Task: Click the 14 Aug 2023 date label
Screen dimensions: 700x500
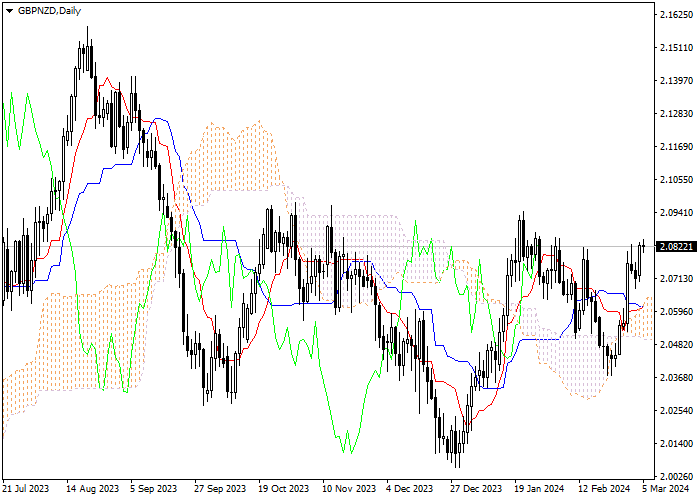Action: click(x=92, y=489)
